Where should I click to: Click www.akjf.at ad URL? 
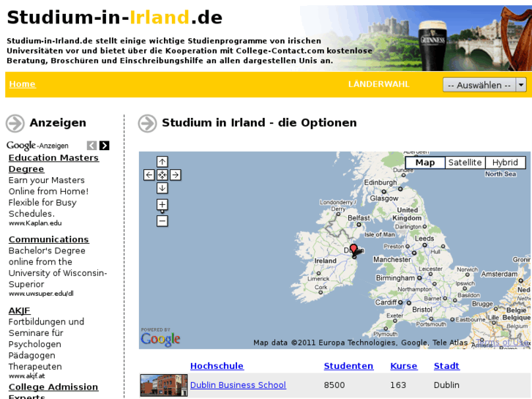pyautogui.click(x=27, y=376)
